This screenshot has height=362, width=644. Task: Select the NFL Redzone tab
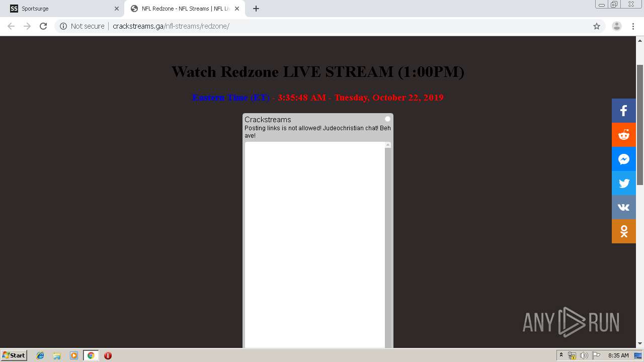(185, 9)
